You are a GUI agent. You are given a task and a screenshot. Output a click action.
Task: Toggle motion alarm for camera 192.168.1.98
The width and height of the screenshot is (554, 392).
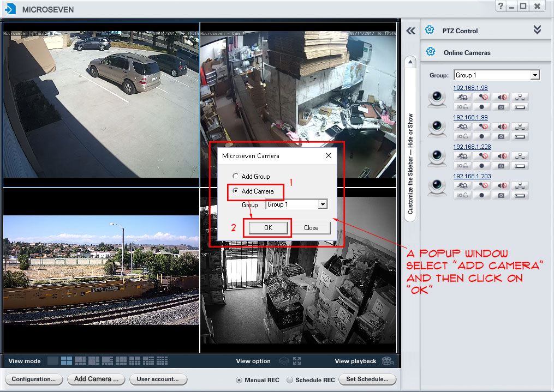pyautogui.click(x=462, y=97)
